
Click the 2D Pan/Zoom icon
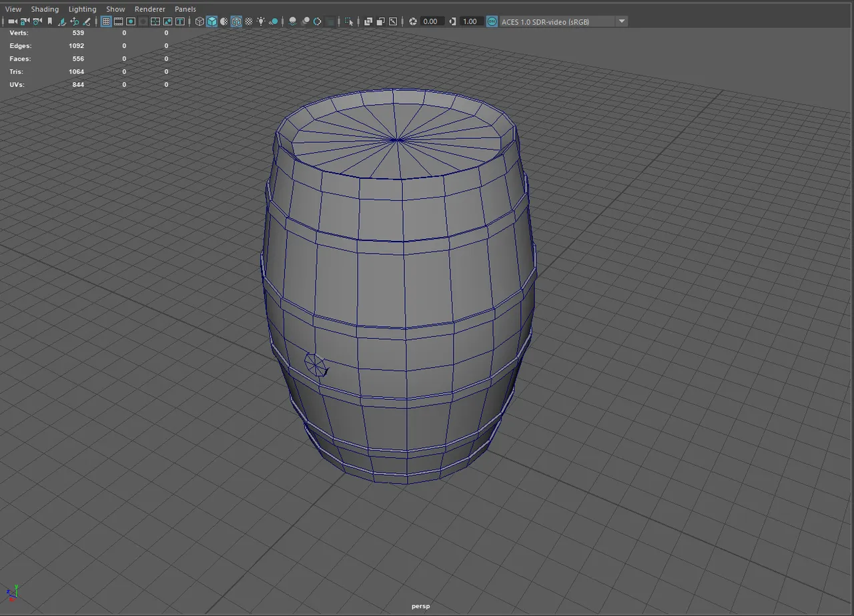tap(75, 21)
